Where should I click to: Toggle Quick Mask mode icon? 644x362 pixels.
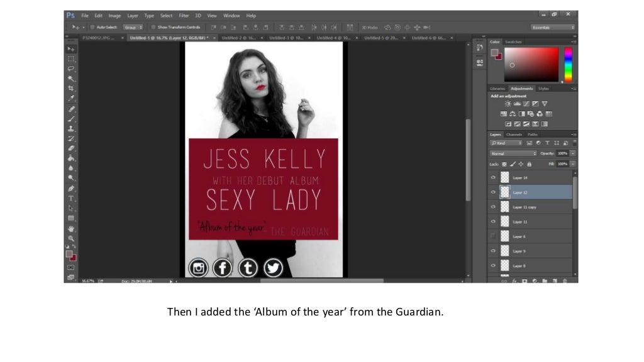click(71, 268)
